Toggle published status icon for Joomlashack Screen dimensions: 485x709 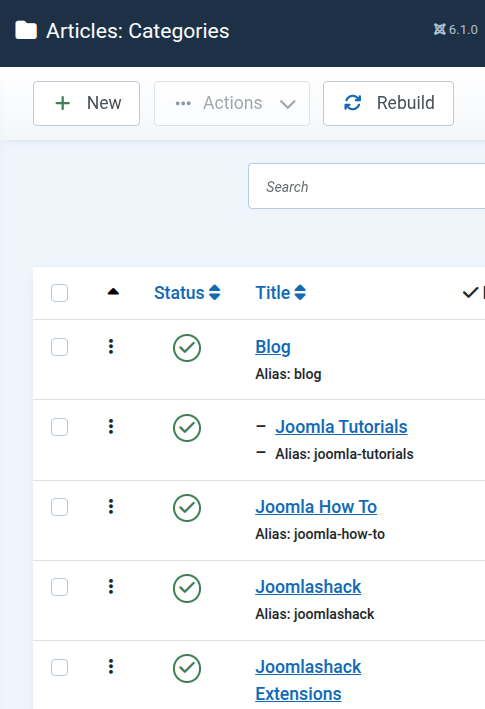pyautogui.click(x=187, y=588)
